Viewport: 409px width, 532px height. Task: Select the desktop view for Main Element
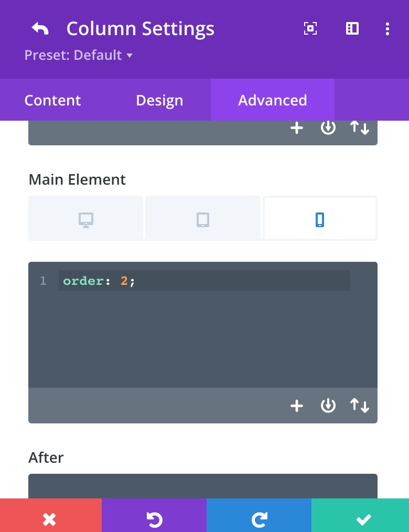(x=86, y=219)
